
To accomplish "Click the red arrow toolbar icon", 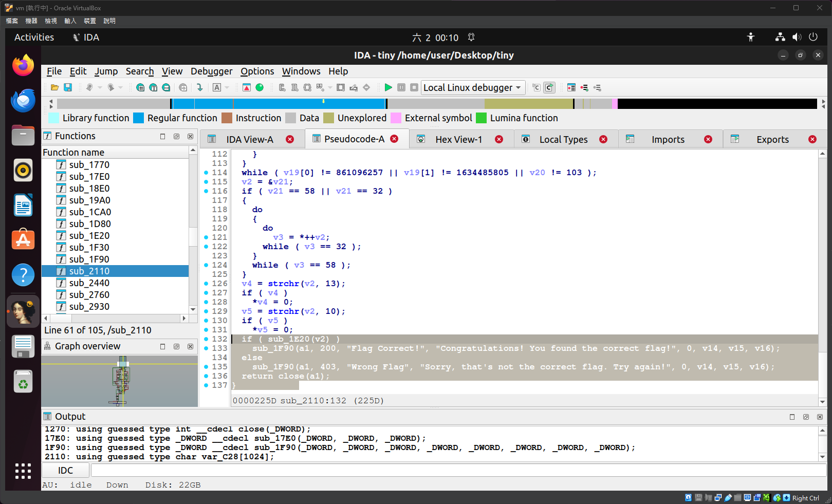I will tap(247, 87).
